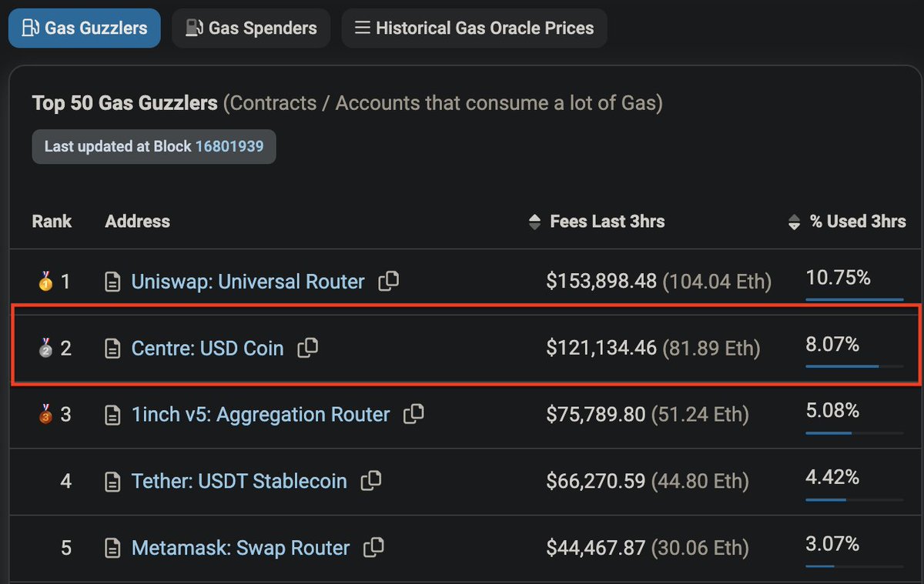The width and height of the screenshot is (924, 584).
Task: Click contract document icon beside Uniswap
Action: [112, 282]
